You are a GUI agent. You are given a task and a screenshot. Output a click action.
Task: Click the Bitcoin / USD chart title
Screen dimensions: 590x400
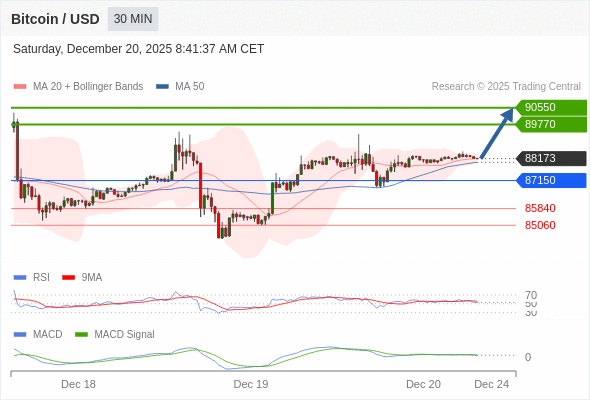[55, 19]
